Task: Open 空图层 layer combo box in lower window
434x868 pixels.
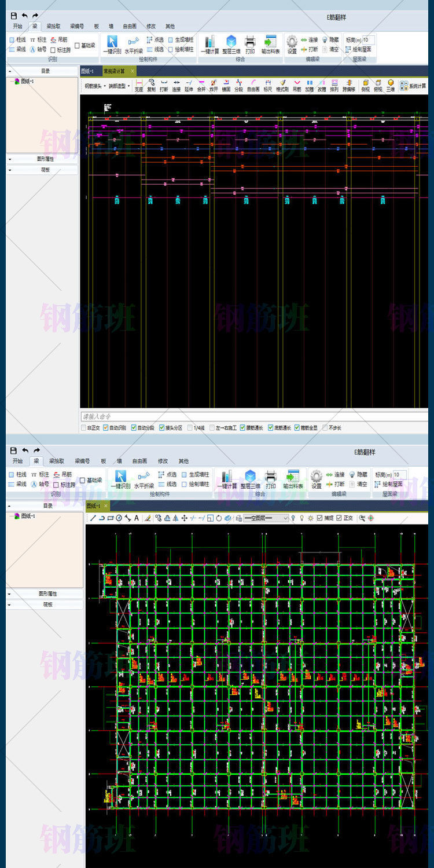Action: pyautogui.click(x=266, y=518)
